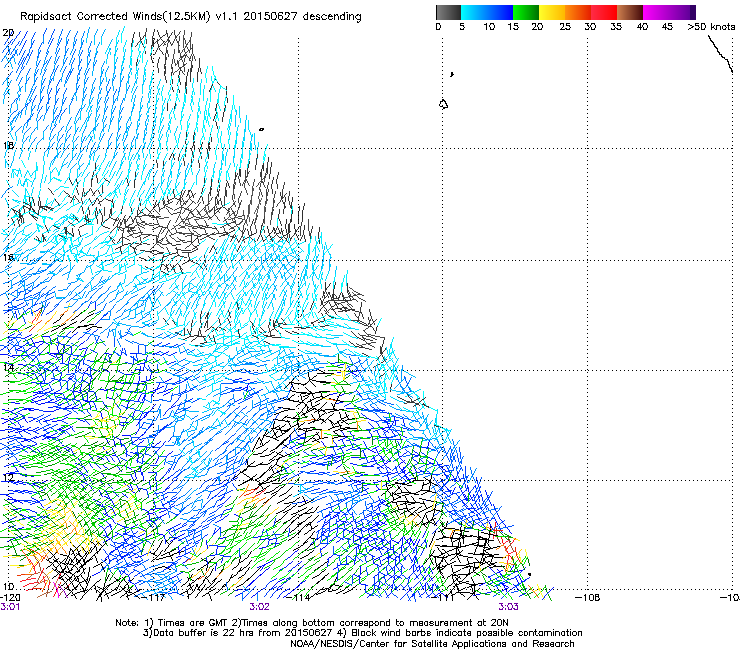Click the longitude label '-114'

point(299,598)
